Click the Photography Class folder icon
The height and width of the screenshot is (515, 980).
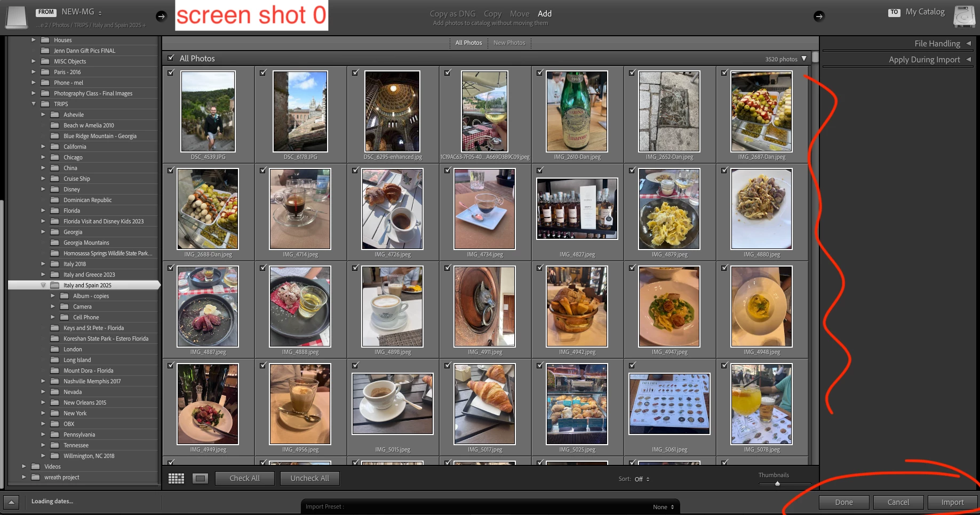pos(45,93)
